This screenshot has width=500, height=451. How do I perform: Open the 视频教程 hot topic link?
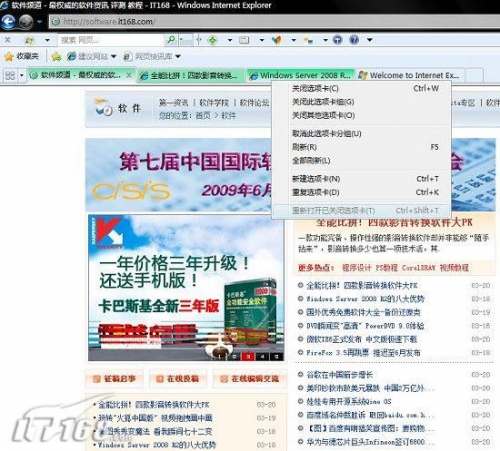(454, 268)
